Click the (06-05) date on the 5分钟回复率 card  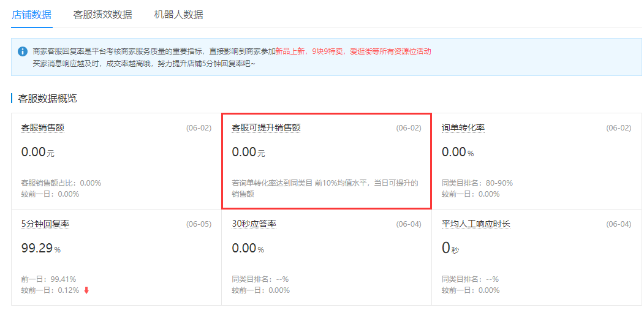coord(199,224)
